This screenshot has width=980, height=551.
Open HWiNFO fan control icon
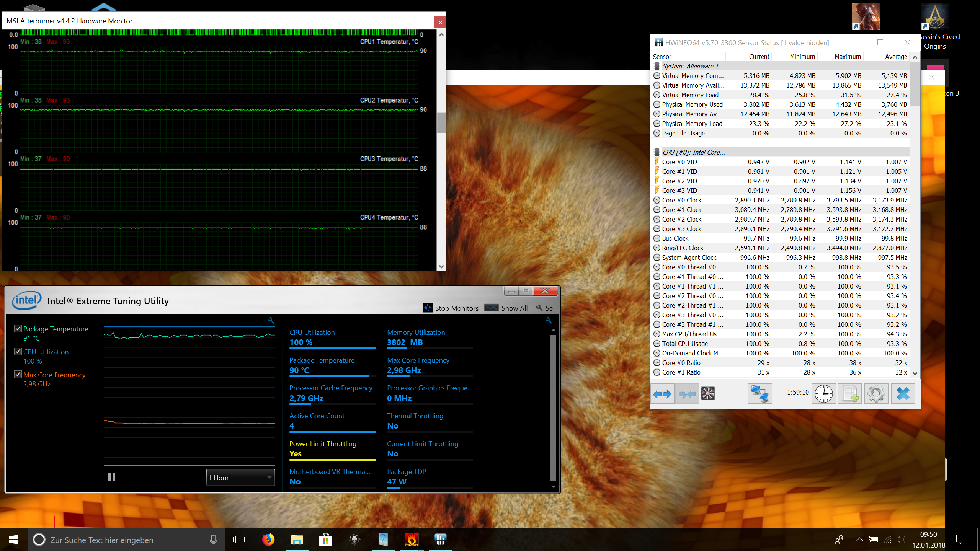(x=707, y=393)
